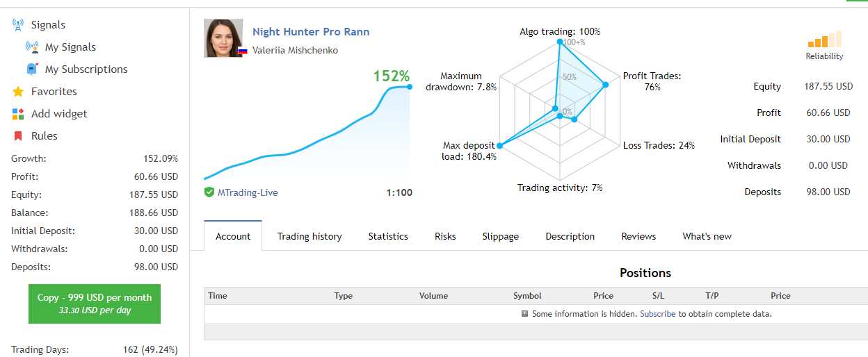
Task: Click the Signals antenna icon
Action: pyautogui.click(x=18, y=25)
